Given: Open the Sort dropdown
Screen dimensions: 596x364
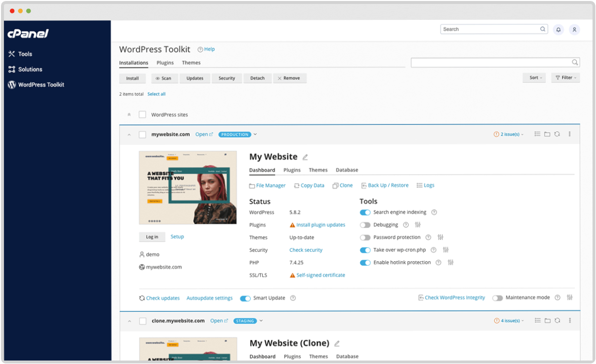Looking at the screenshot, I should 534,78.
